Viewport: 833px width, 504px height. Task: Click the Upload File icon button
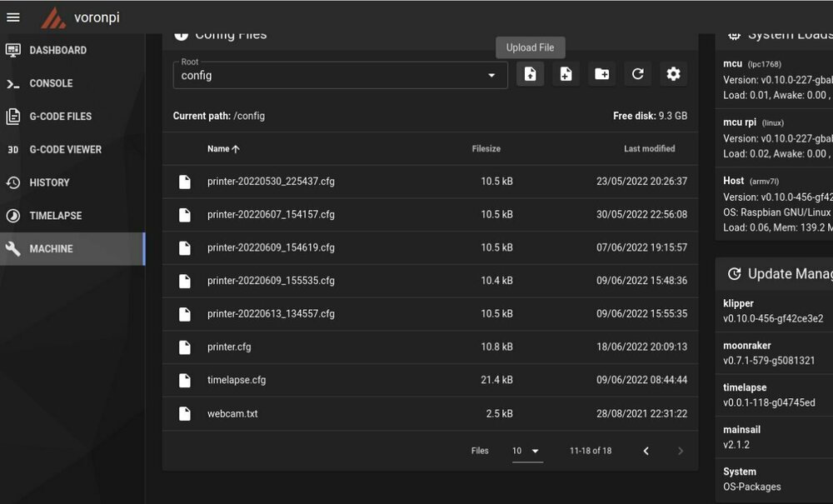(530, 74)
